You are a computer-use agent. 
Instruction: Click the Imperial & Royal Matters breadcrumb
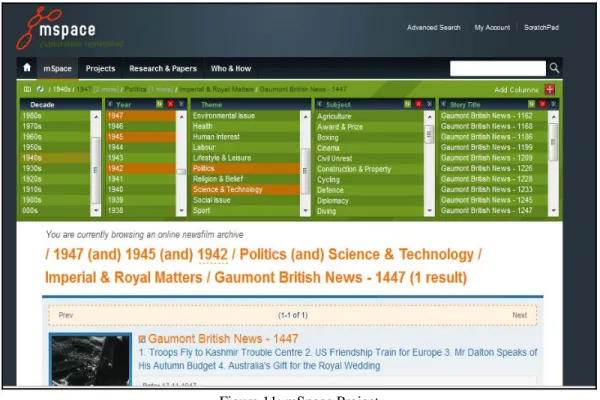pos(217,89)
